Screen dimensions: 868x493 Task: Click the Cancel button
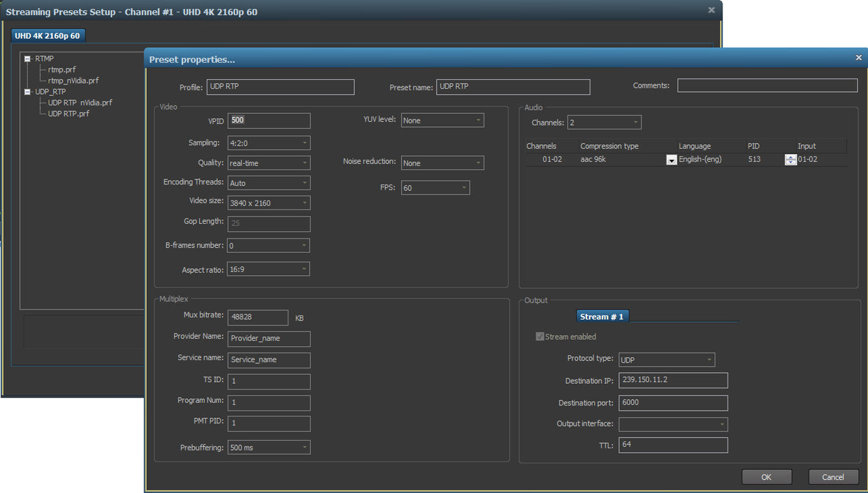click(833, 477)
